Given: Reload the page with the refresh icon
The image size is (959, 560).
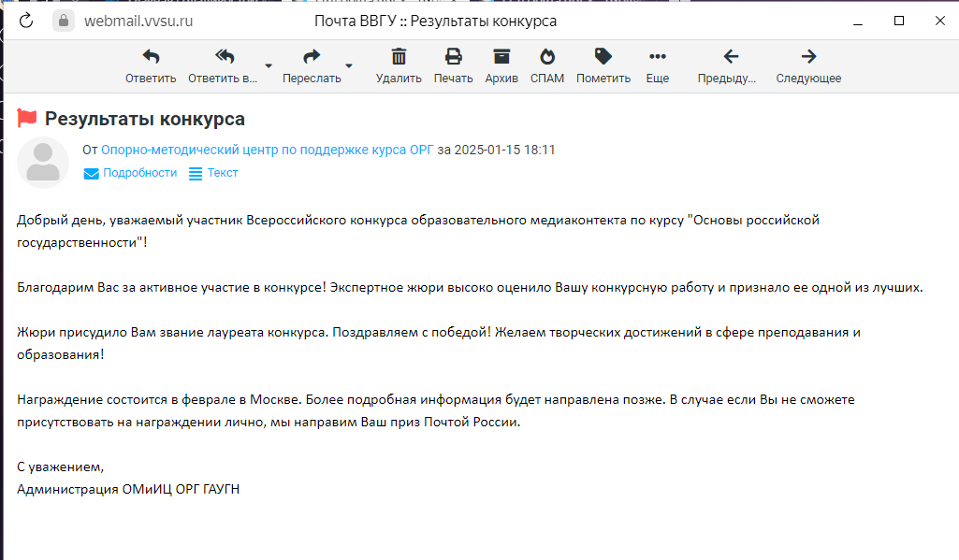Looking at the screenshot, I should click(x=26, y=21).
